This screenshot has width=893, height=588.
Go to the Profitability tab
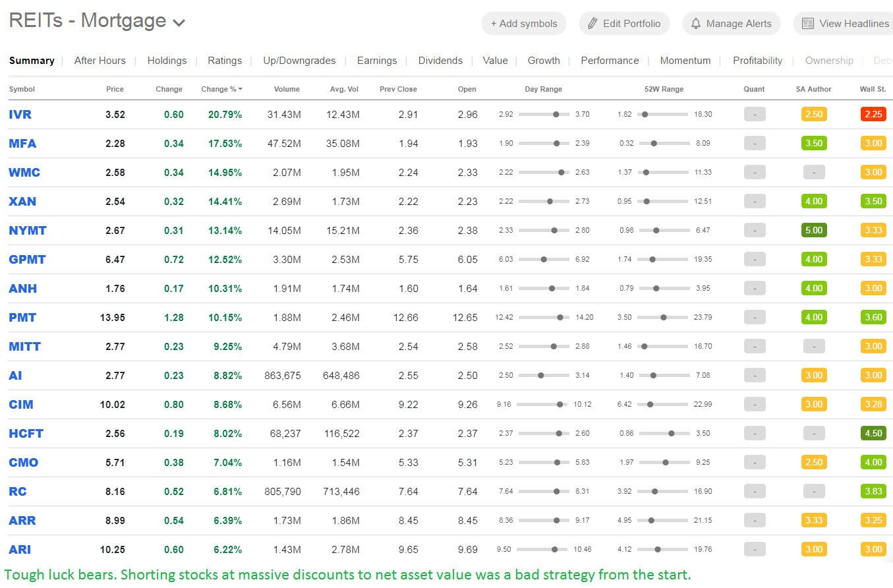(x=758, y=61)
